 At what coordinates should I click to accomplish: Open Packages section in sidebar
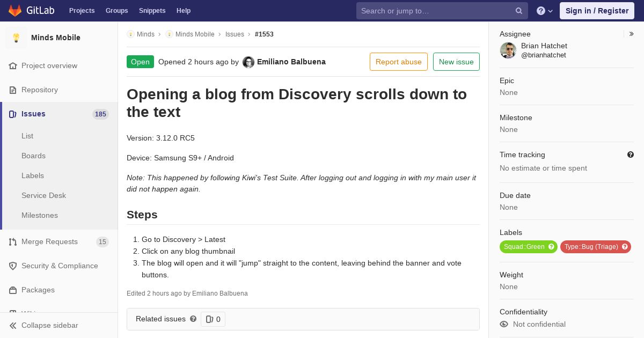coord(38,290)
